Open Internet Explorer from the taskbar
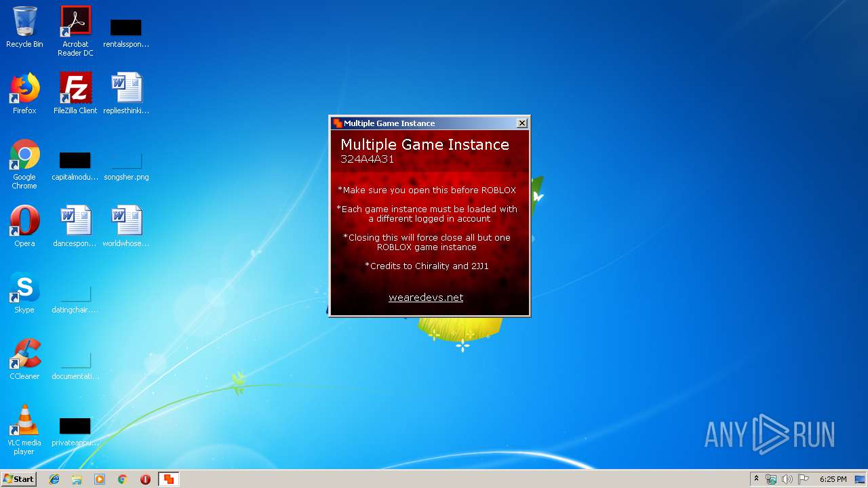The image size is (868, 488). [x=54, y=479]
